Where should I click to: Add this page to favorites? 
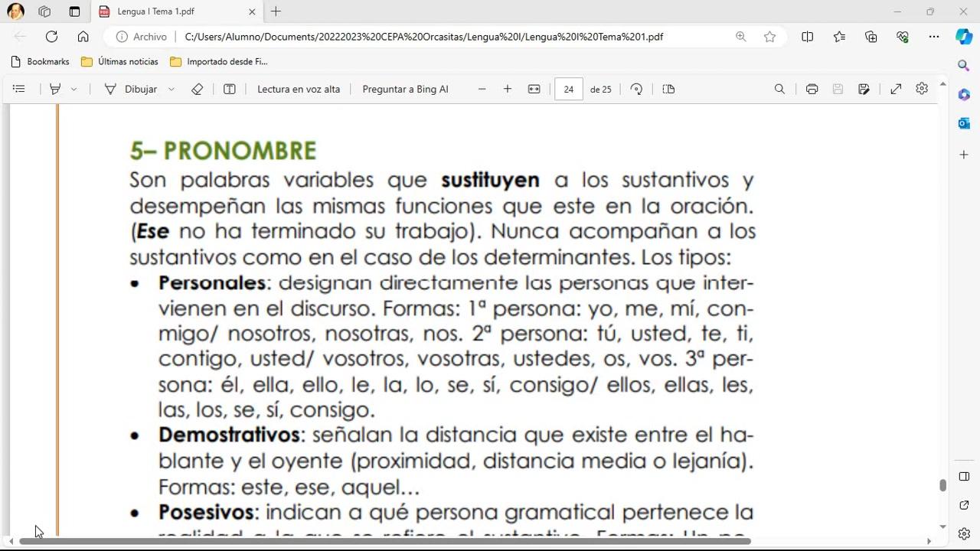tap(769, 37)
